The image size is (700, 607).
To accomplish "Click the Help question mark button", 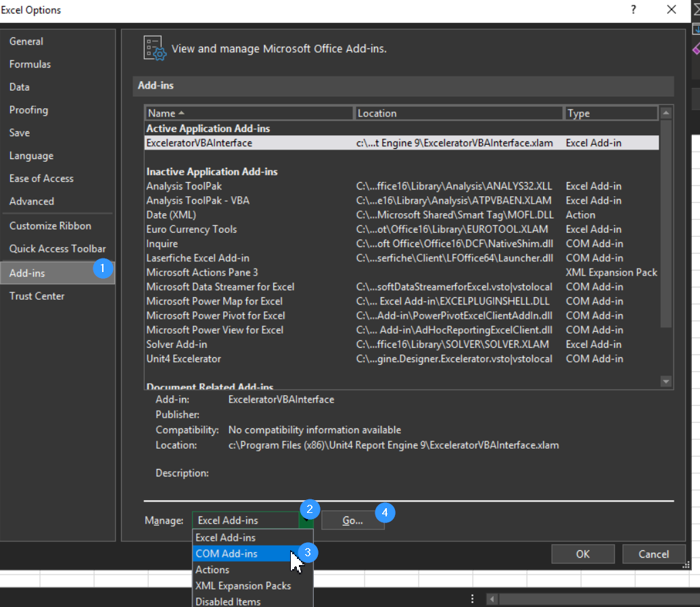I will (633, 10).
